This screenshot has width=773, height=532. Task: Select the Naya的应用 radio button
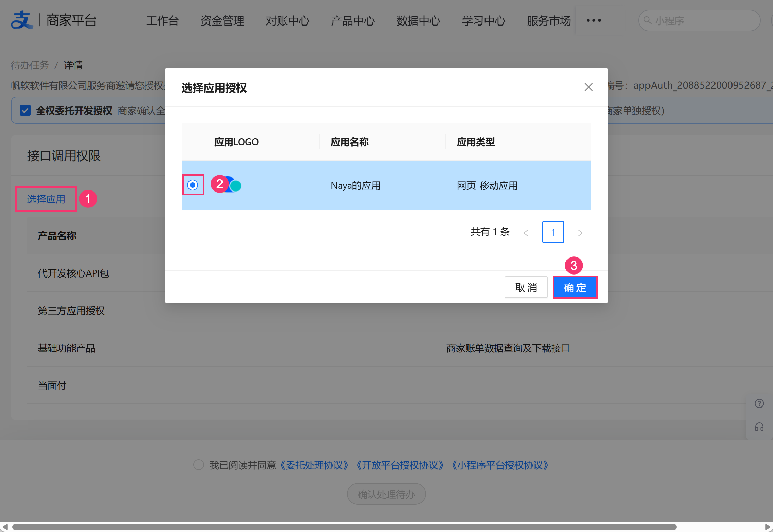pyautogui.click(x=193, y=185)
